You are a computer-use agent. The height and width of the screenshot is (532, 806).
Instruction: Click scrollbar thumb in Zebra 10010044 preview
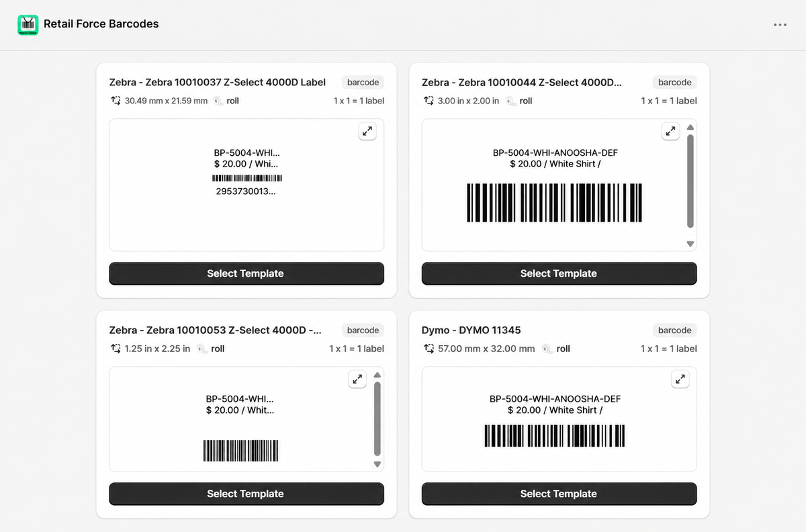pyautogui.click(x=690, y=181)
